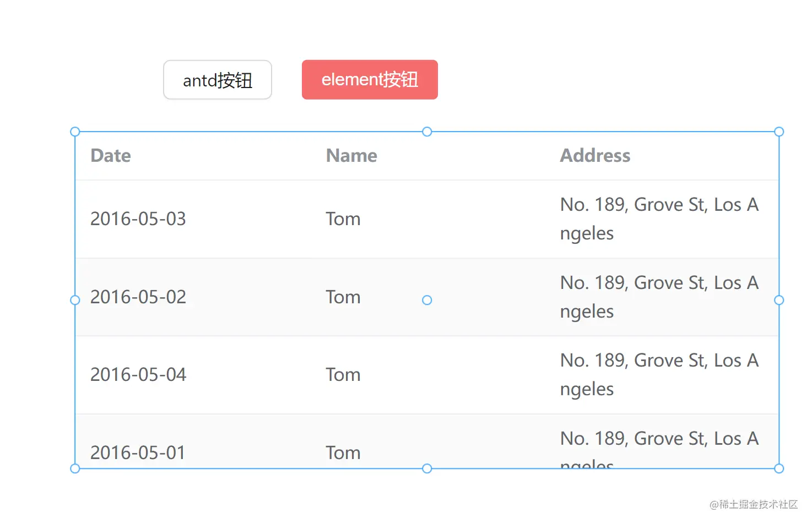Click the left-middle resize handle
The width and height of the screenshot is (812, 524).
click(75, 300)
